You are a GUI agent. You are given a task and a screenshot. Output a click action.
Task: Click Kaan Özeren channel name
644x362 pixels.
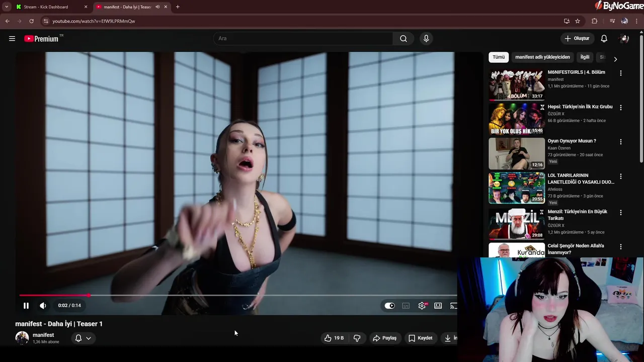pos(559,148)
